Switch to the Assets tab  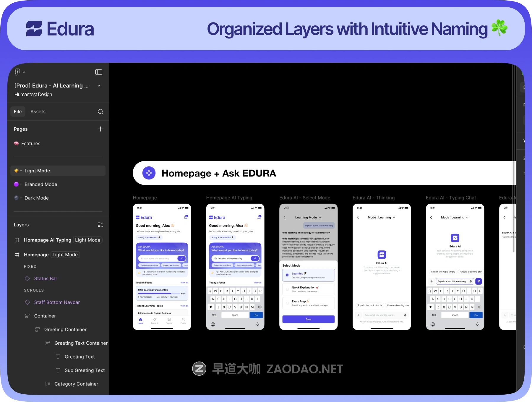(x=38, y=112)
